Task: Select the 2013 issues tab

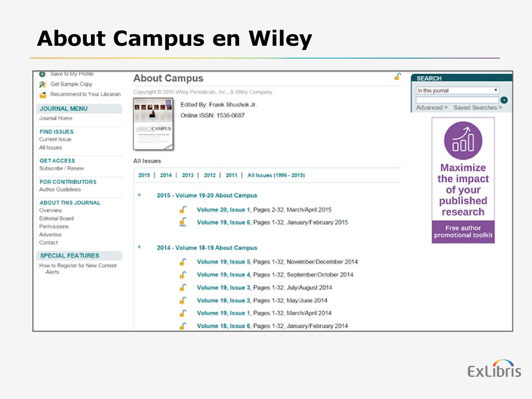Action: click(x=188, y=175)
